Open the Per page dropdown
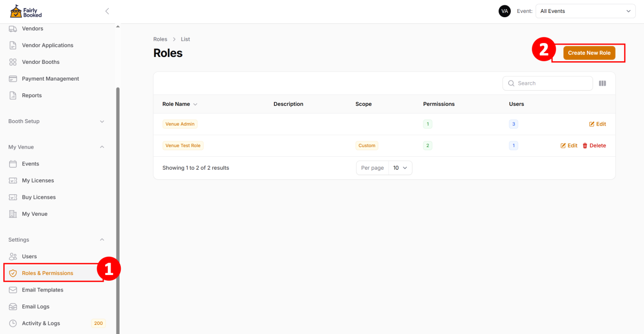This screenshot has width=644, height=334. (400, 168)
